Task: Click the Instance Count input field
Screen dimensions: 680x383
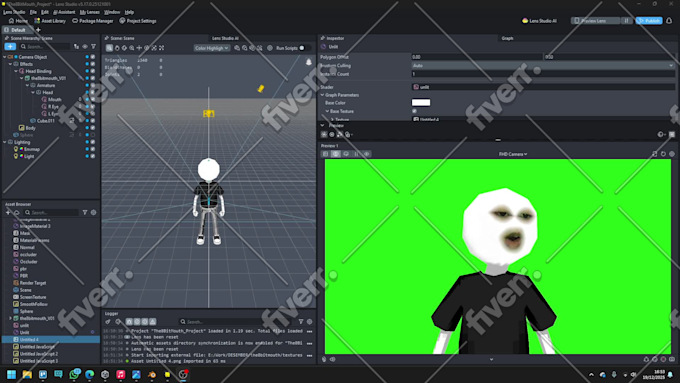Action: [x=543, y=74]
